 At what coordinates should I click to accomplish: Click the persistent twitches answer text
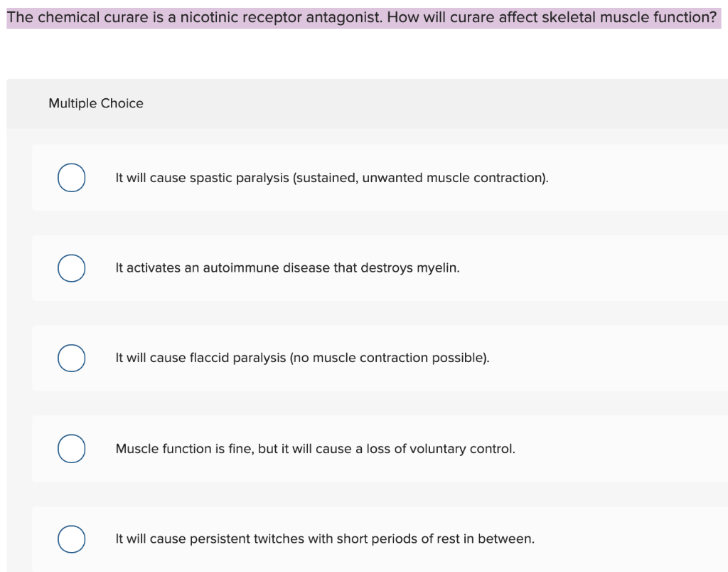pyautogui.click(x=324, y=539)
